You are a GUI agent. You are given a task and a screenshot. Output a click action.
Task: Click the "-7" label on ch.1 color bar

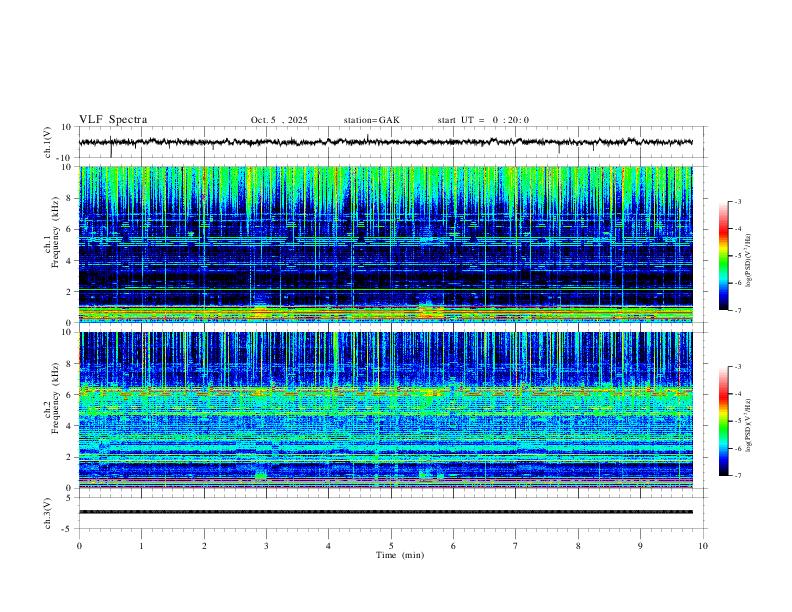tap(738, 310)
